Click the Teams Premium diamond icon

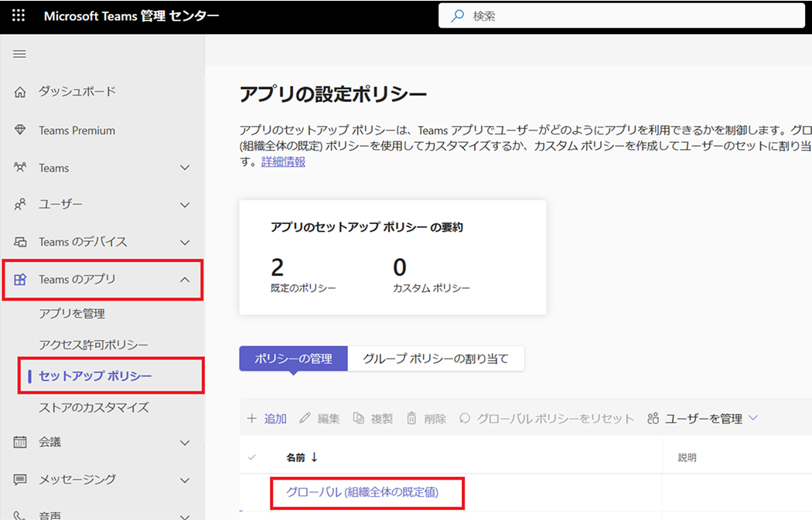coord(19,130)
